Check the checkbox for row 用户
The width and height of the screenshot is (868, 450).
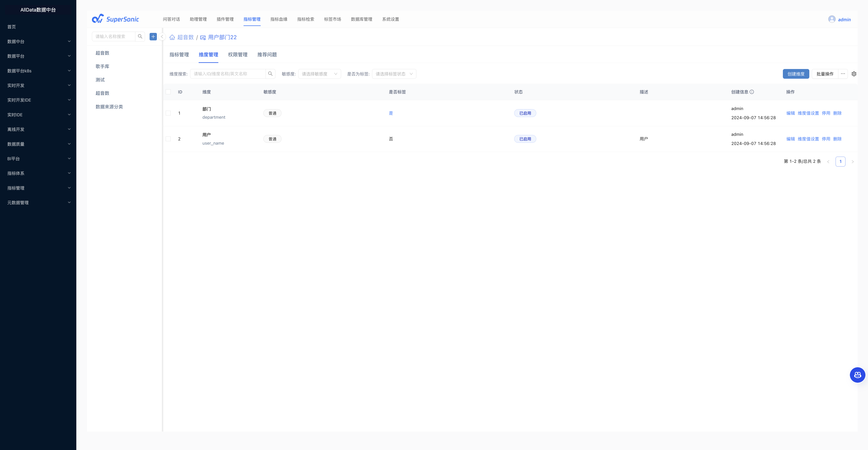(168, 139)
